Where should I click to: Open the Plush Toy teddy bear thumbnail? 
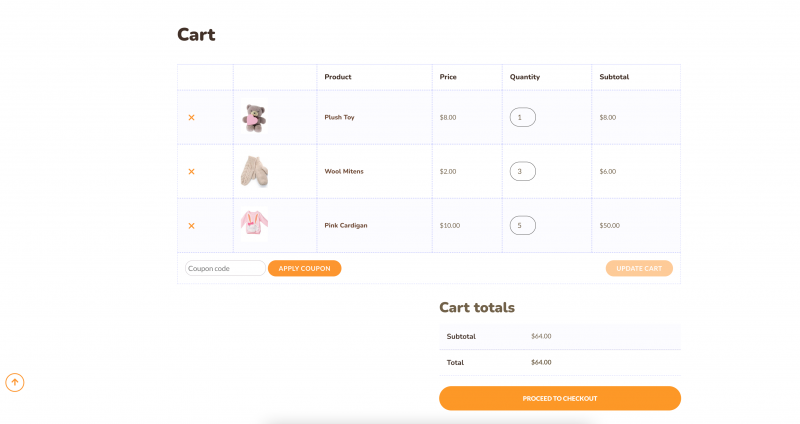(x=254, y=118)
